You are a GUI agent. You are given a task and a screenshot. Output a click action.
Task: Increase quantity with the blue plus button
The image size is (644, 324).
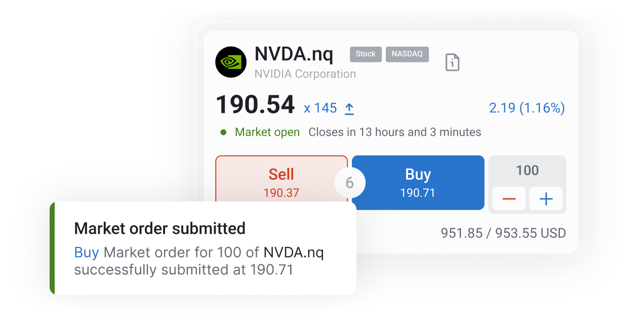(546, 199)
